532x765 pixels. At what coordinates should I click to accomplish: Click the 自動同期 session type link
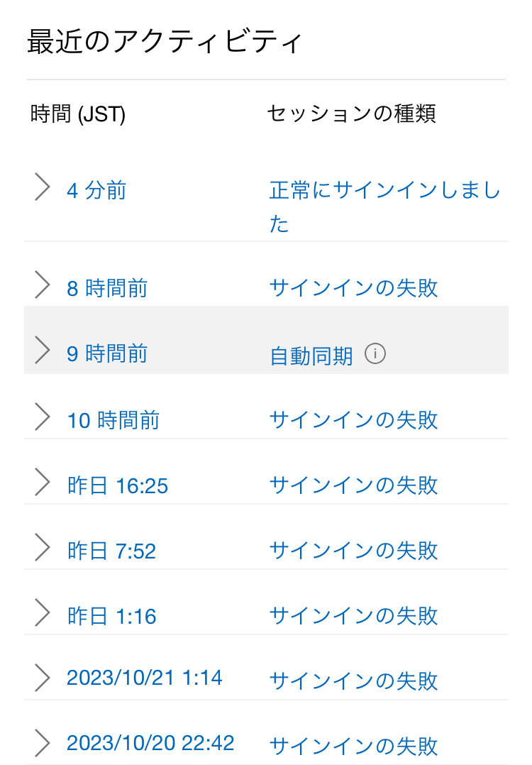(x=311, y=356)
